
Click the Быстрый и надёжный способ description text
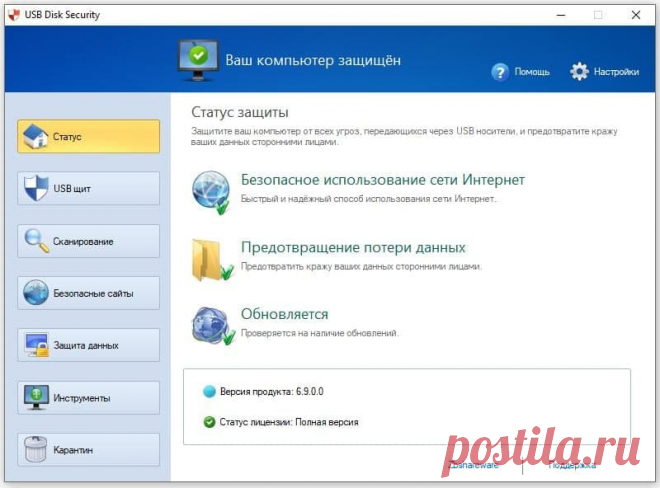(x=368, y=199)
